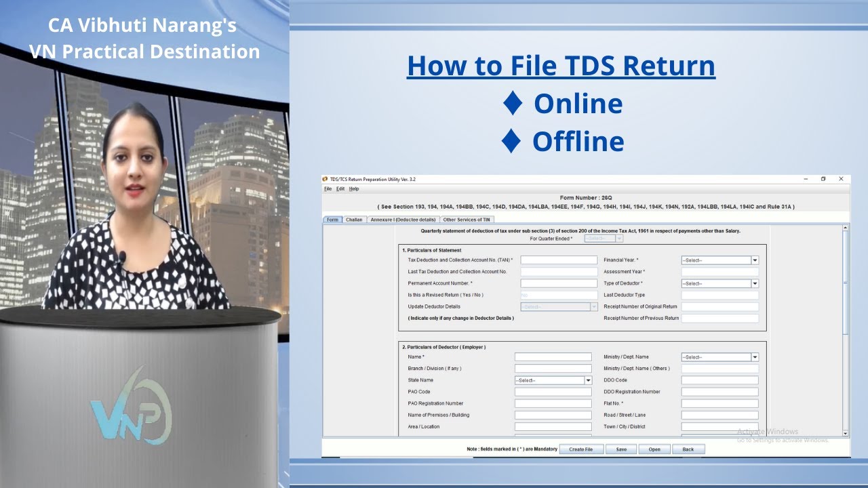Click Receipt Number of Previous Return field

click(719, 318)
